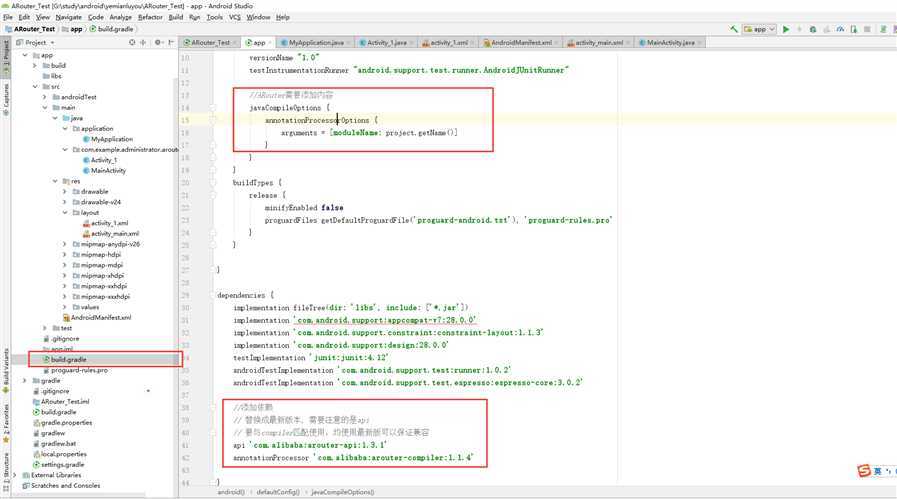
Task: Expand the androidTest folder
Action: click(x=45, y=97)
